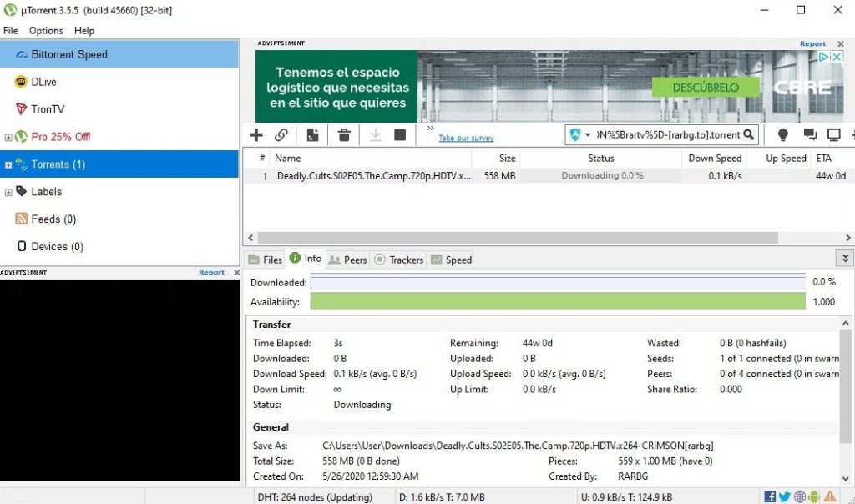The image size is (855, 504).
Task: Click the Create New Torrent icon
Action: [x=312, y=134]
